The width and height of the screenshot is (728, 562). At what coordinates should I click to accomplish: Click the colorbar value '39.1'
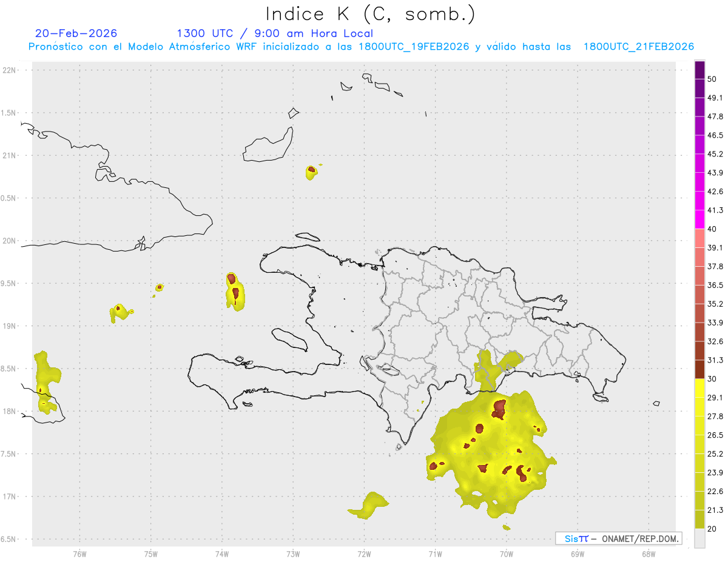pos(715,247)
